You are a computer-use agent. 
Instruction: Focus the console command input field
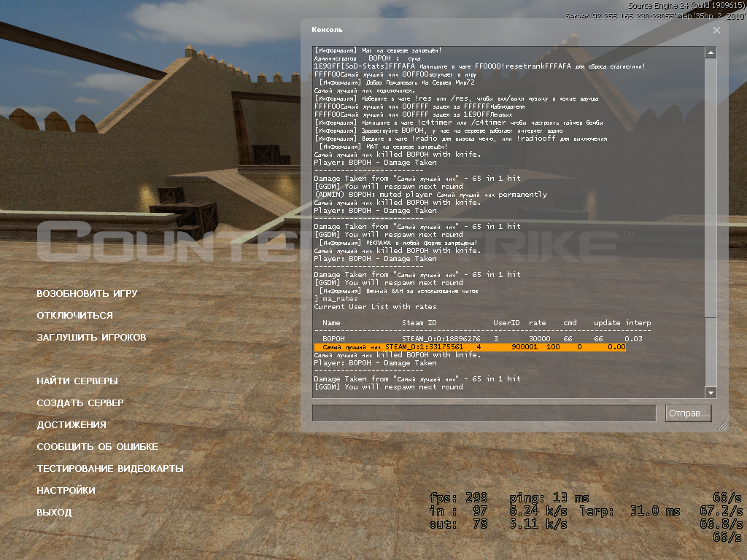point(484,413)
